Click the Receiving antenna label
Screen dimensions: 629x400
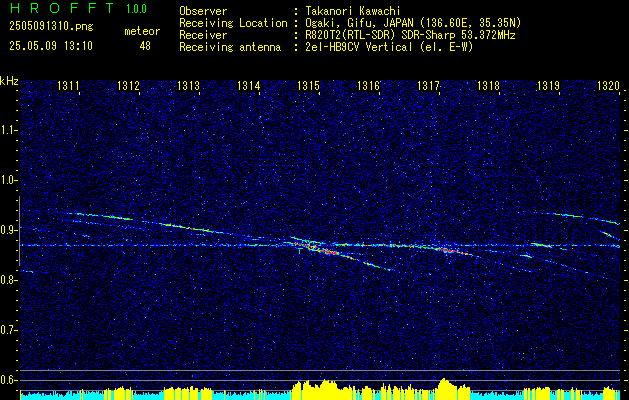pyautogui.click(x=230, y=47)
